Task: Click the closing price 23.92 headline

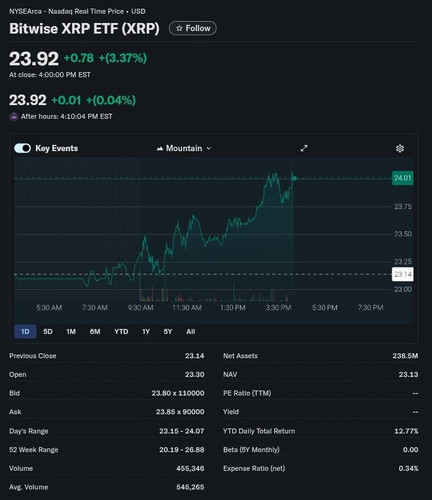Action: pyautogui.click(x=34, y=59)
